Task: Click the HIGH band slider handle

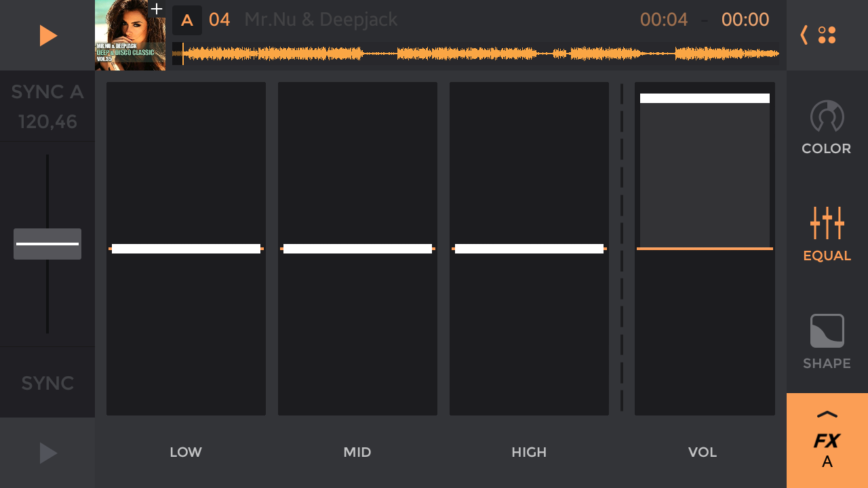Action: 529,249
